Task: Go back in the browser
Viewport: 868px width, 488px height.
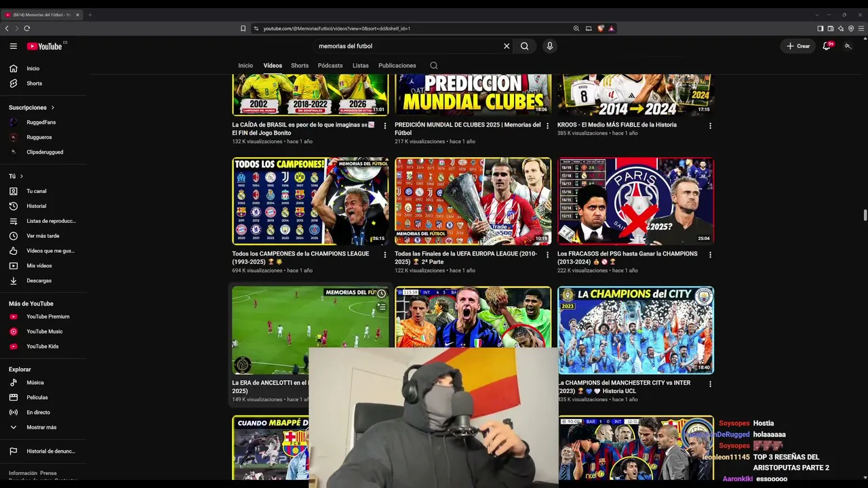Action: click(x=7, y=28)
